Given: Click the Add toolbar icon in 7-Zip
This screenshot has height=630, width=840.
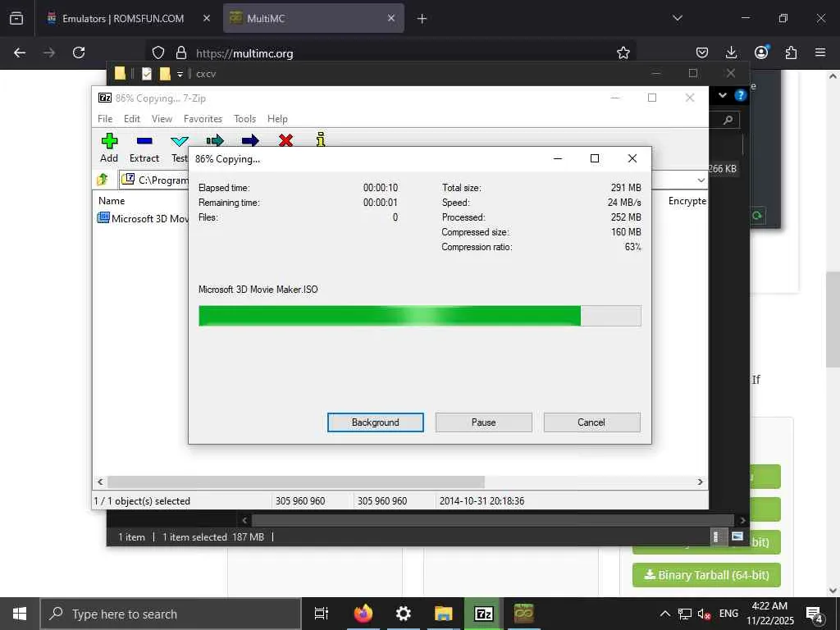Looking at the screenshot, I should coord(109,141).
